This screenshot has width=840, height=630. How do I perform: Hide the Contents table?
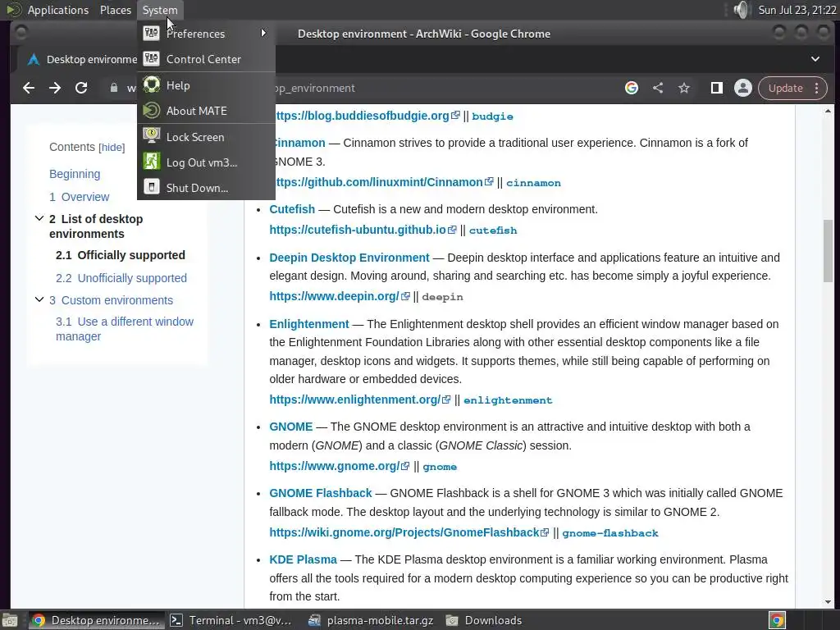point(112,148)
